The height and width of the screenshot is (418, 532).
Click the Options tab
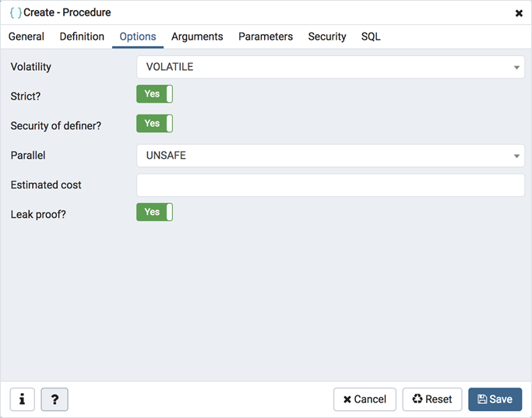click(x=138, y=37)
